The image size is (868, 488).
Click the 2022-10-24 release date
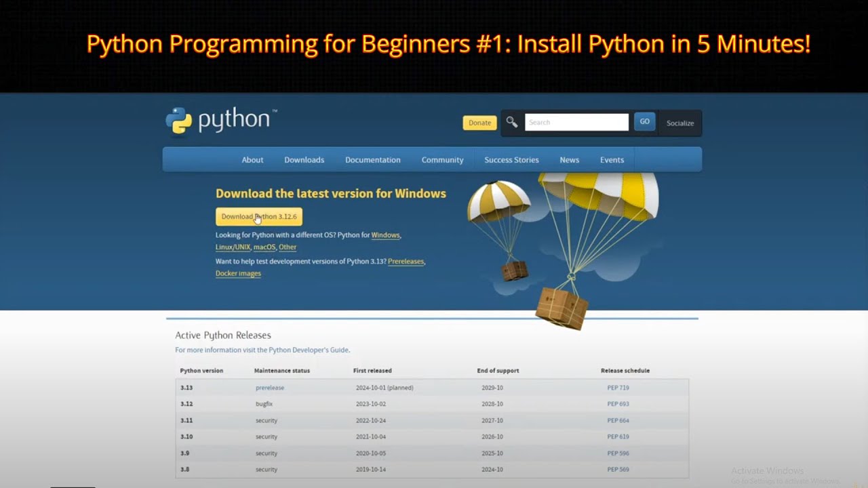(371, 420)
